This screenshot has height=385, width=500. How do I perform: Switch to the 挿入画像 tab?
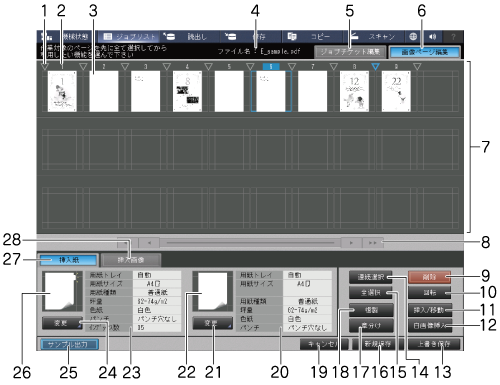(x=131, y=260)
